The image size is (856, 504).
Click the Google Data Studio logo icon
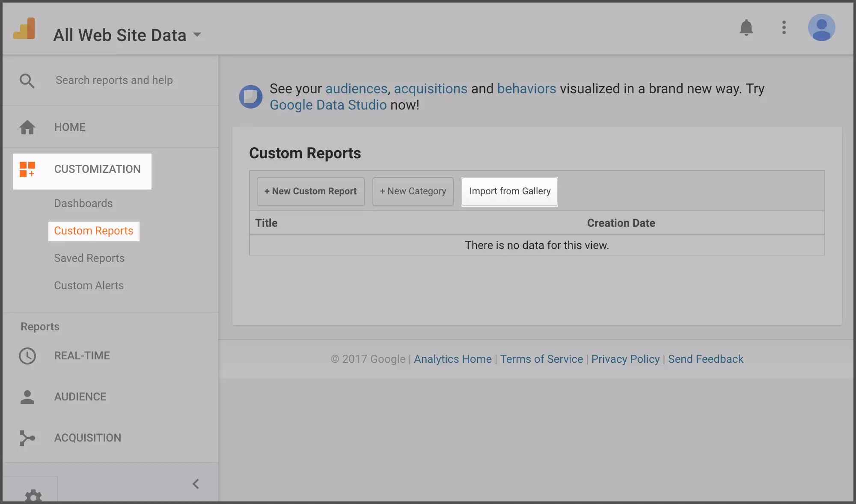(251, 97)
